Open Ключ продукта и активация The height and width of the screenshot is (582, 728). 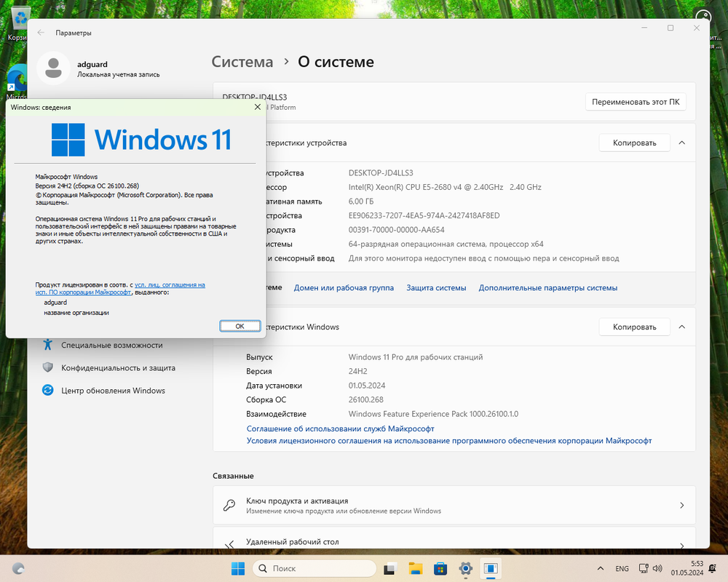tap(454, 505)
